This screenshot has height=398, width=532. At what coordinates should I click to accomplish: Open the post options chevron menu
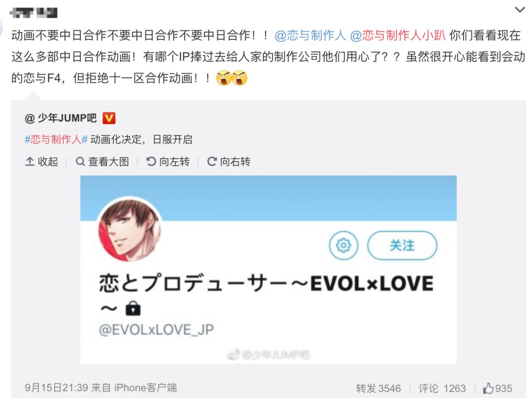(520, 10)
